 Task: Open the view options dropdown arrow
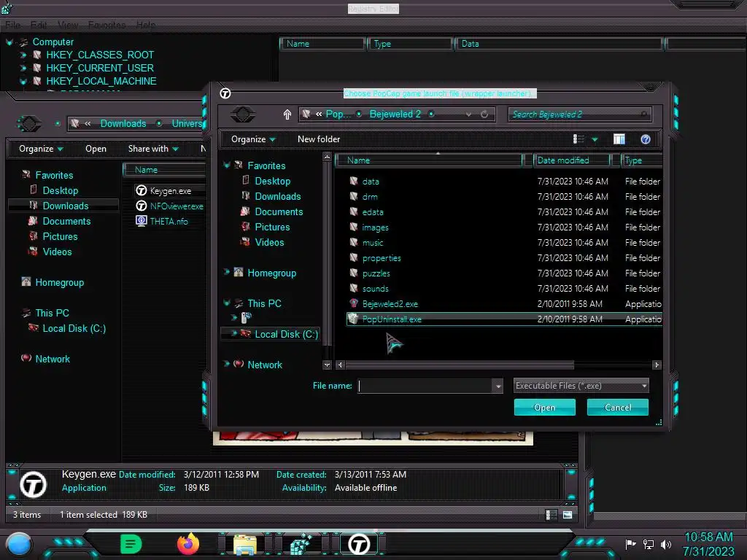[x=595, y=139]
